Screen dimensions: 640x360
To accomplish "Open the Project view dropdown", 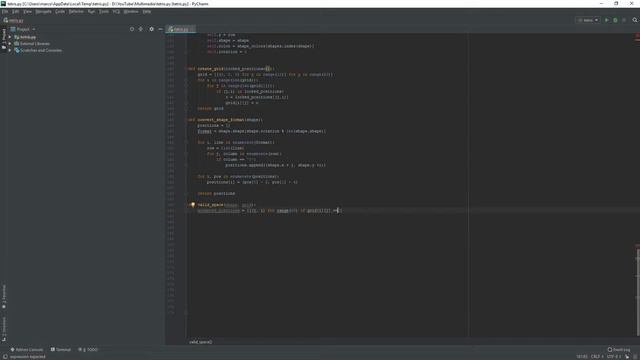I will (23, 29).
